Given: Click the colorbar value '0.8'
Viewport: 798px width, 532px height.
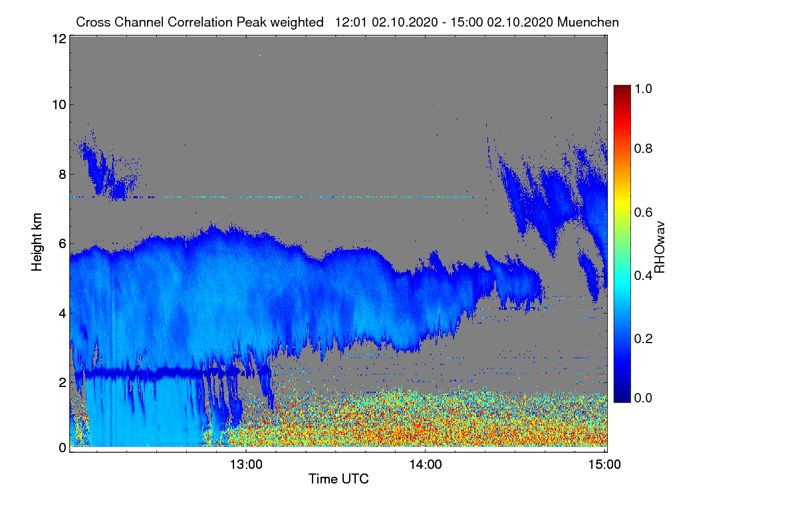Looking at the screenshot, I should (644, 149).
